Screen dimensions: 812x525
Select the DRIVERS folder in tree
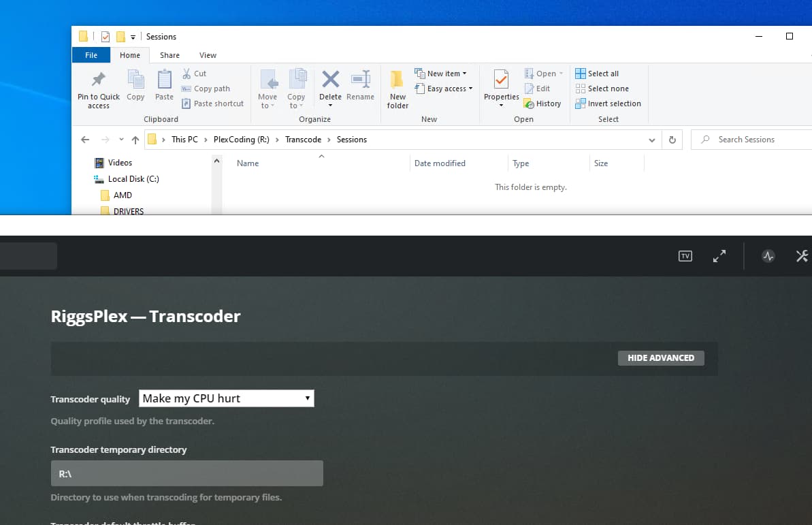pyautogui.click(x=123, y=211)
